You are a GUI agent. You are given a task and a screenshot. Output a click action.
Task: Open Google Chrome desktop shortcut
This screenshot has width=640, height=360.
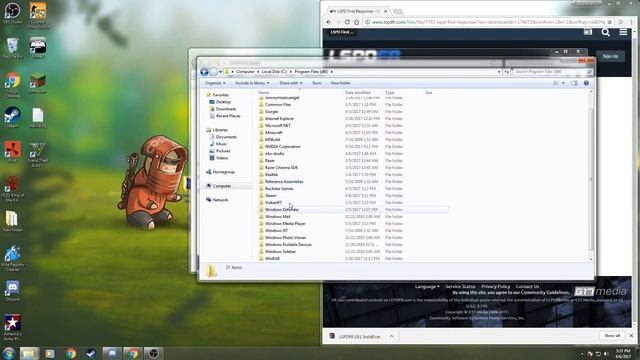pyautogui.click(x=12, y=85)
